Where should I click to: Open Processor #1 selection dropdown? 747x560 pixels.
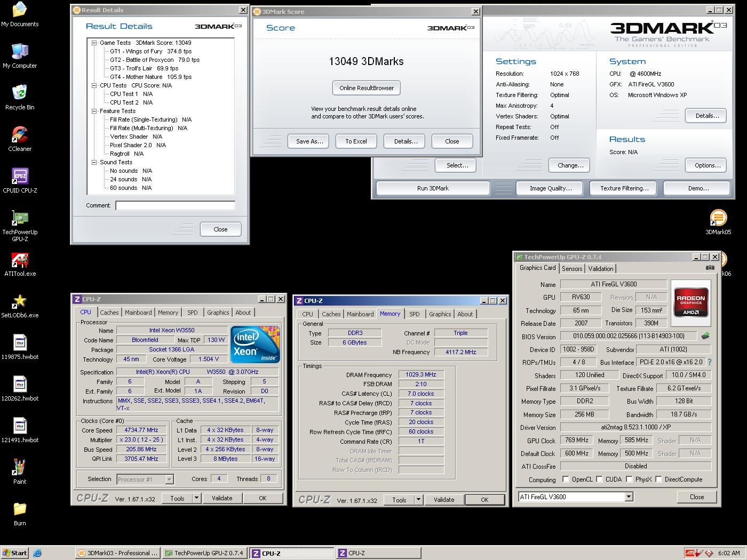169,479
